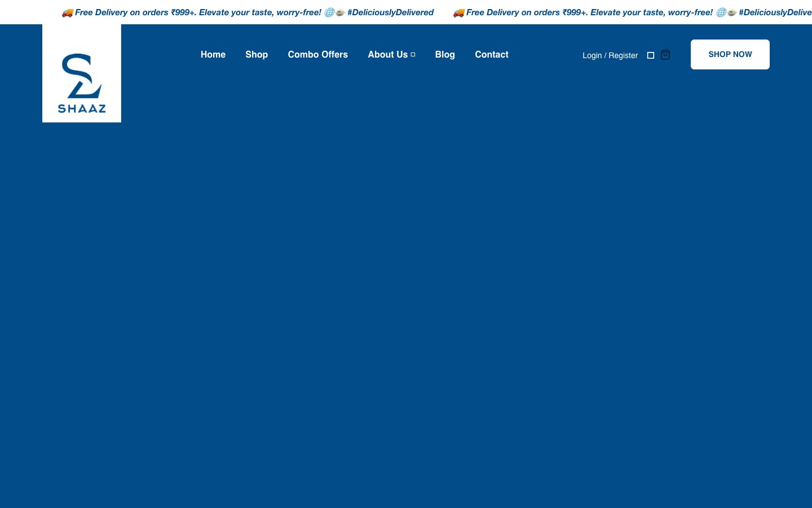Click the Shaaz logo
This screenshot has width=812, height=508.
(82, 73)
